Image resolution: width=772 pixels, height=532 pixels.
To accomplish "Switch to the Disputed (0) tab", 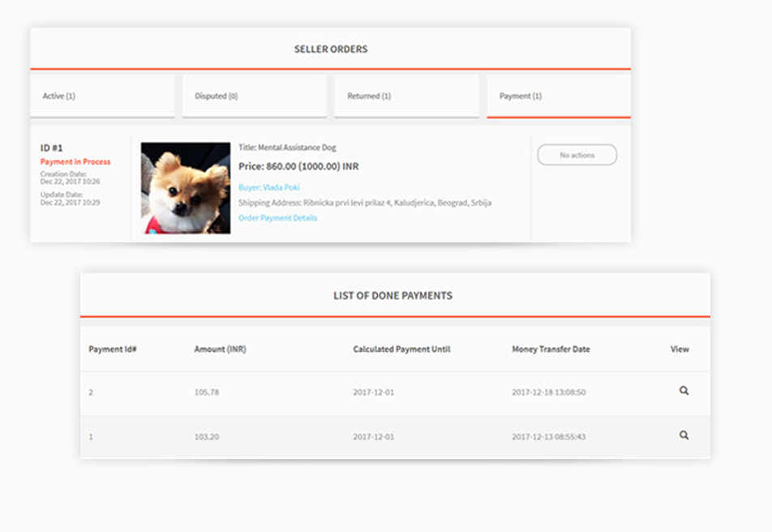I will 255,96.
